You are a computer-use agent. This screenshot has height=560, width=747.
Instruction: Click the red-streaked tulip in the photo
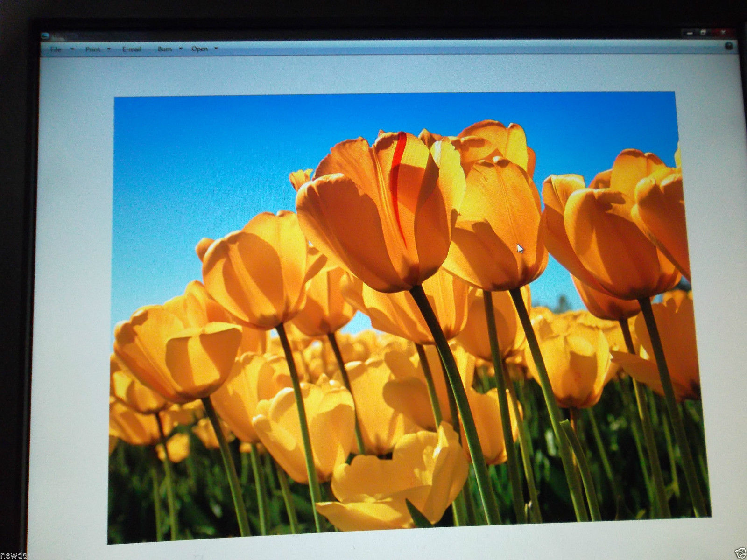point(383,210)
